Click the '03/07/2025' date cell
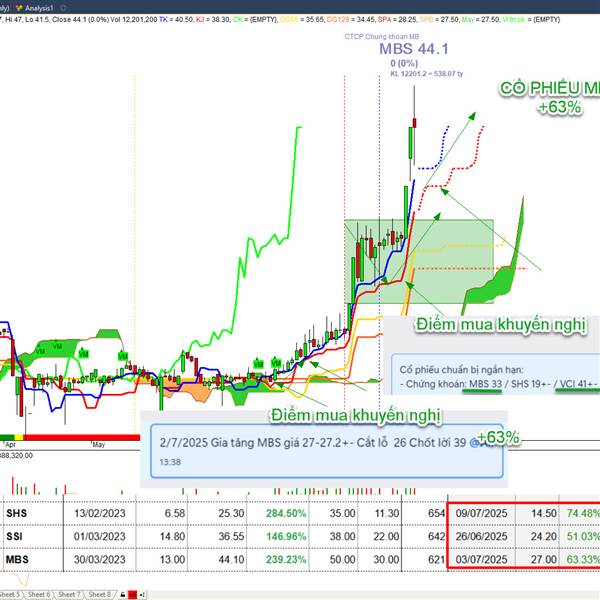The image size is (600, 600). click(481, 559)
